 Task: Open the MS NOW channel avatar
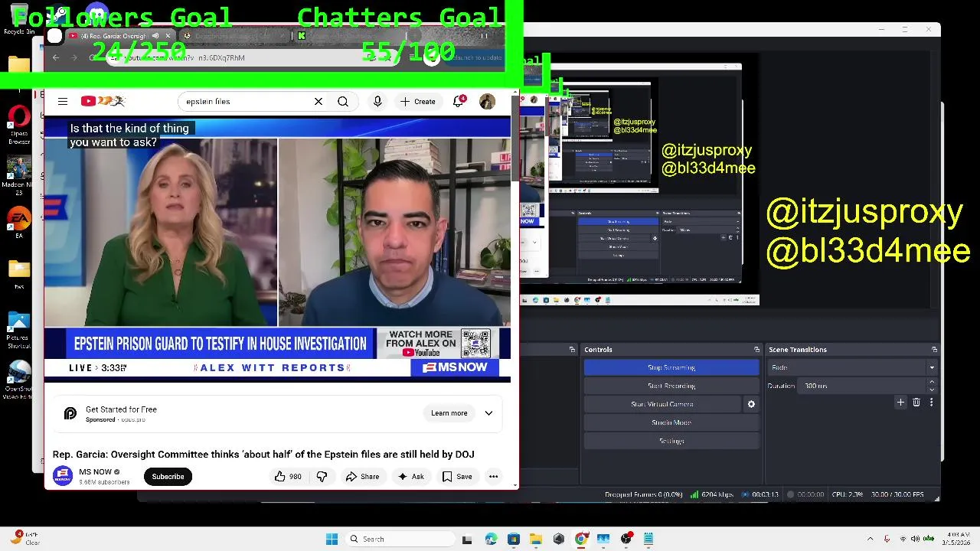pyautogui.click(x=63, y=476)
